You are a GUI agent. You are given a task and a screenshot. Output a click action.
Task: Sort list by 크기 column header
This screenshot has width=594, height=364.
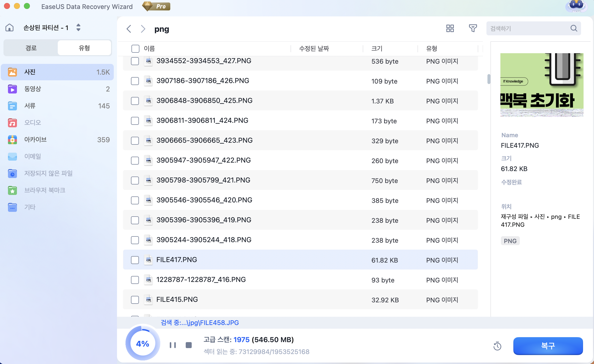point(377,48)
